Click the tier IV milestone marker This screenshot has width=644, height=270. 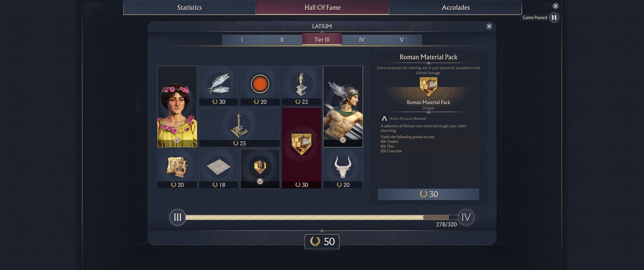[466, 217]
